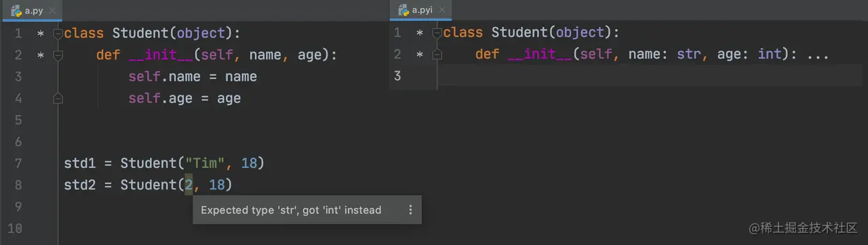Image resolution: width=868 pixels, height=245 pixels.
Task: Click the stub file icon on the a.pyi tab
Action: pos(402,10)
